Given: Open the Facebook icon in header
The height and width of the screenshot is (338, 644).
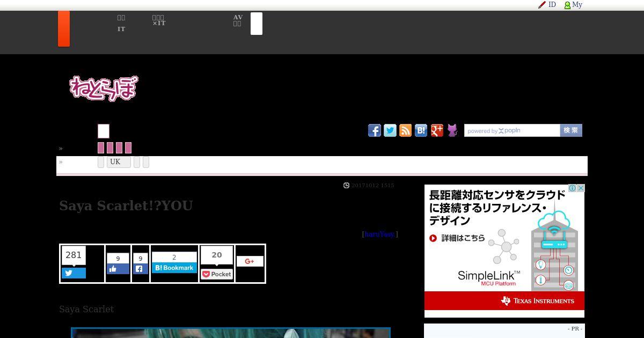Looking at the screenshot, I should 375,130.
